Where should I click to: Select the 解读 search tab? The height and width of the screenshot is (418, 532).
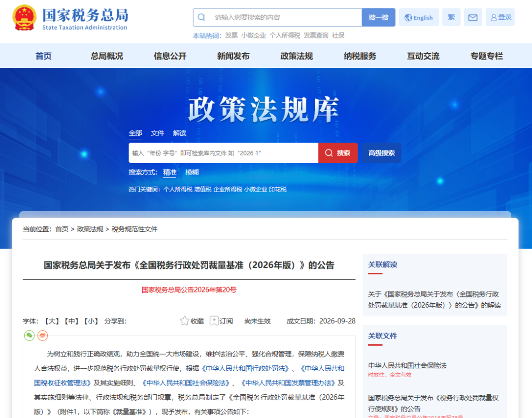[x=180, y=133]
